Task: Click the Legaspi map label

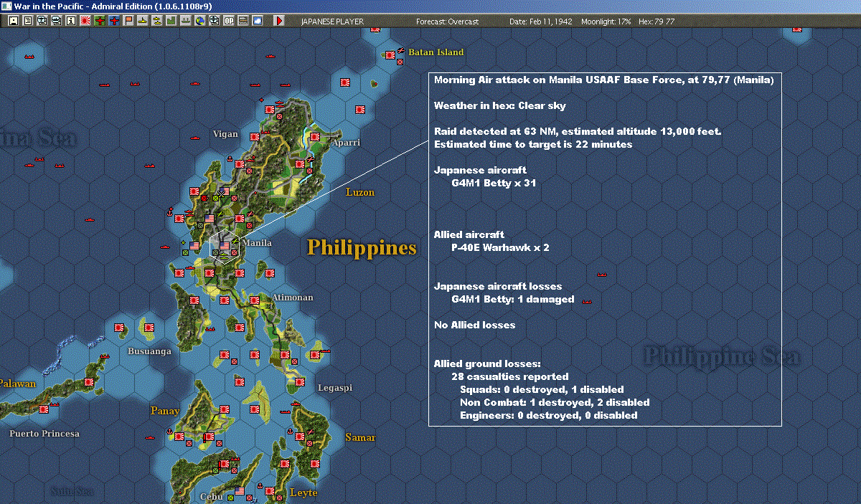Action: tap(335, 388)
